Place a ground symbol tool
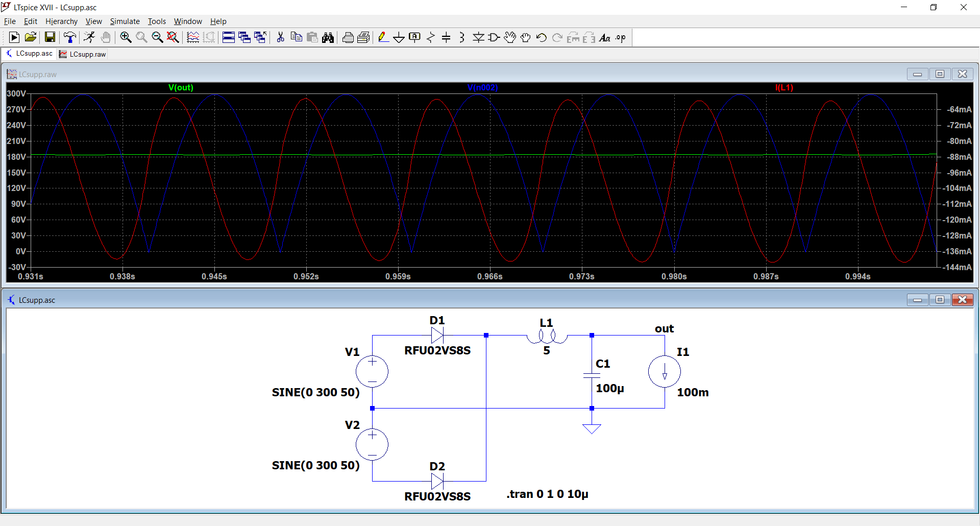 point(399,37)
